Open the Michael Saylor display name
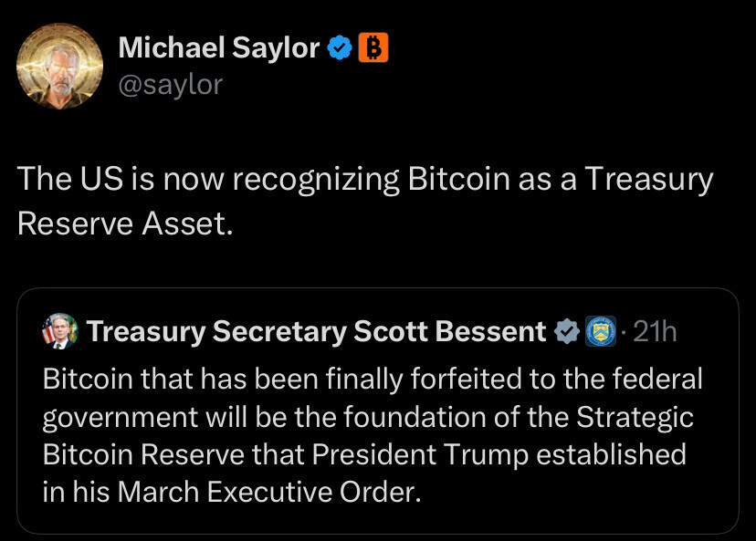The height and width of the screenshot is (541, 756). [219, 48]
